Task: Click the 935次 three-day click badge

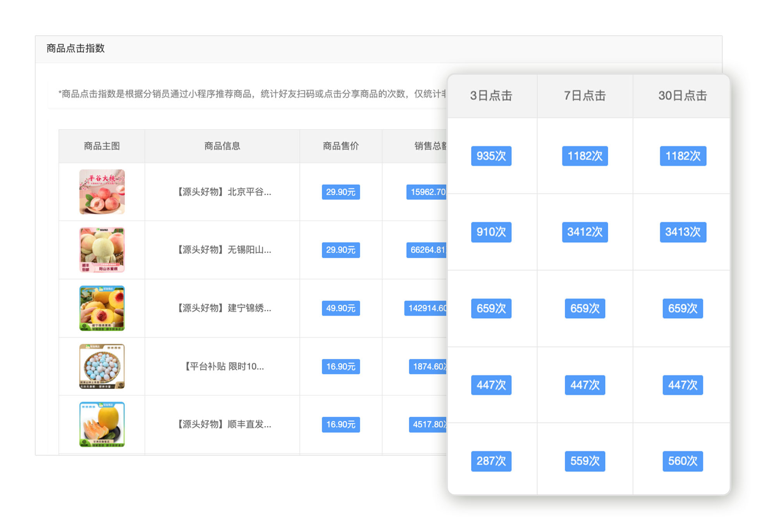Action: click(x=491, y=156)
